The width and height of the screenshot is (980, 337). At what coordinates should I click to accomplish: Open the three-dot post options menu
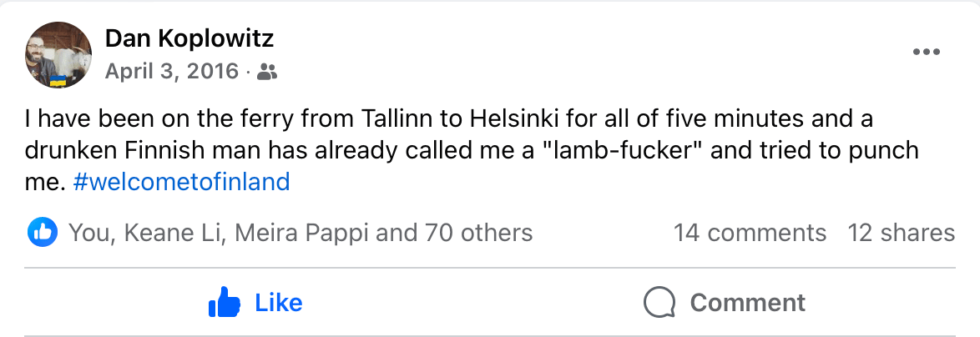[x=927, y=52]
